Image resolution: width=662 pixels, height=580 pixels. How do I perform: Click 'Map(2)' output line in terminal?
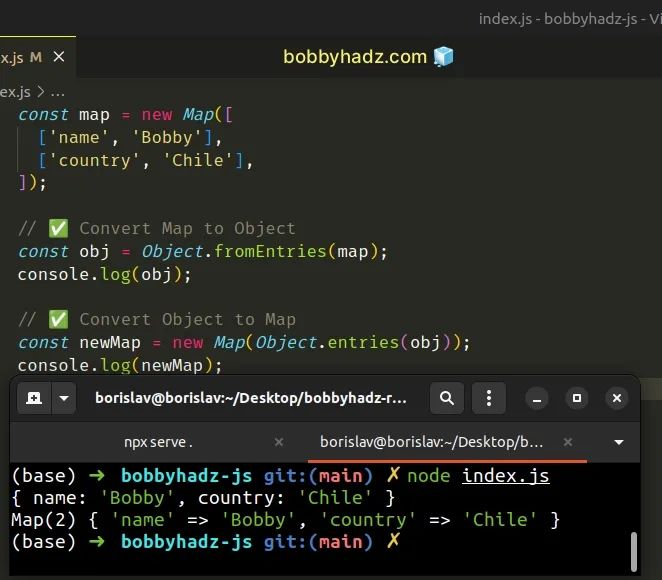pos(285,520)
